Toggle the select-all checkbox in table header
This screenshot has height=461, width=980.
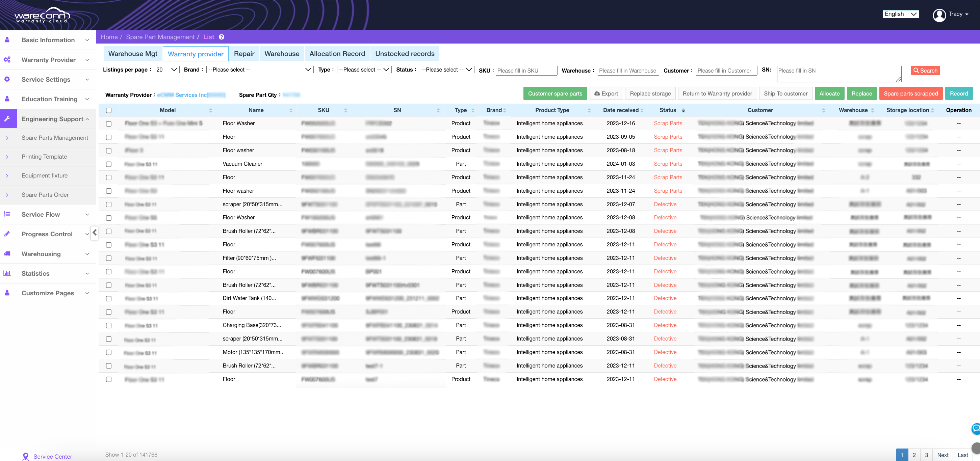point(109,110)
